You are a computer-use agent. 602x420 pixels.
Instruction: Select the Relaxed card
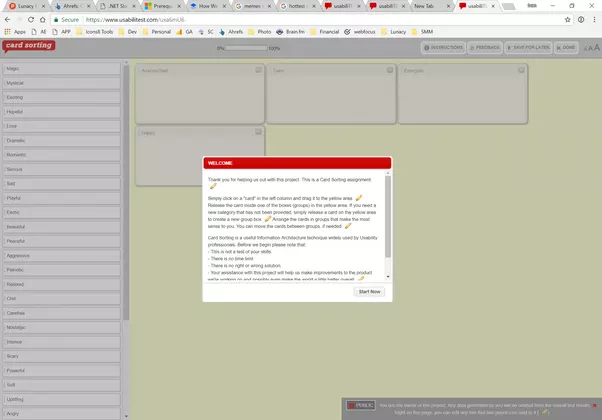point(61,284)
